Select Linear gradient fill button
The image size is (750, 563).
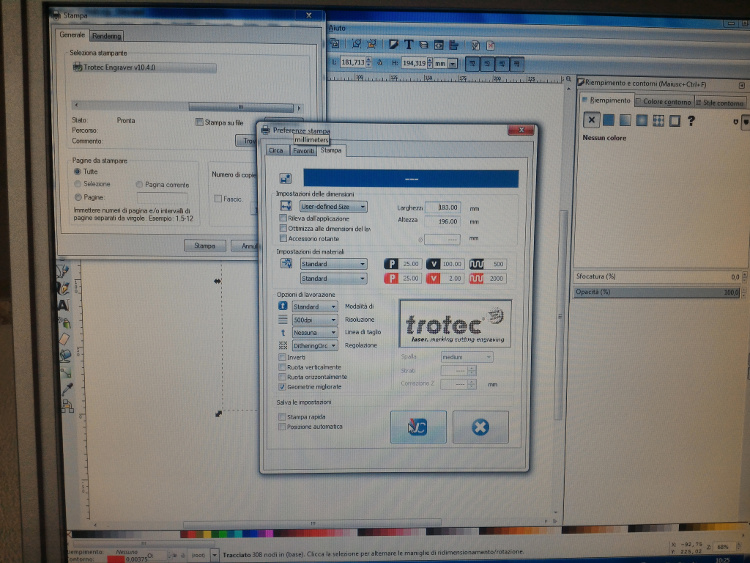[625, 120]
